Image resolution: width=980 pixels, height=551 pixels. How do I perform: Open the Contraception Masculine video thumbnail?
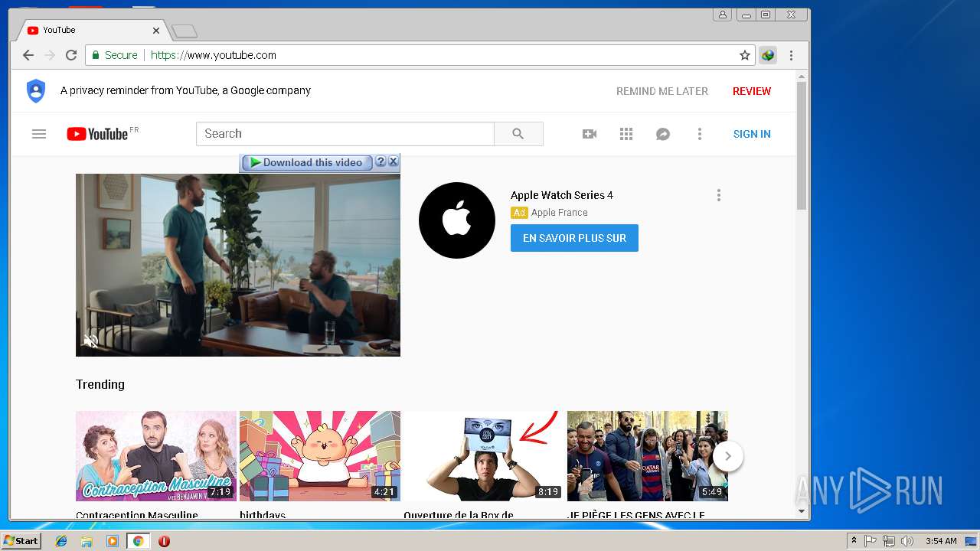(156, 456)
